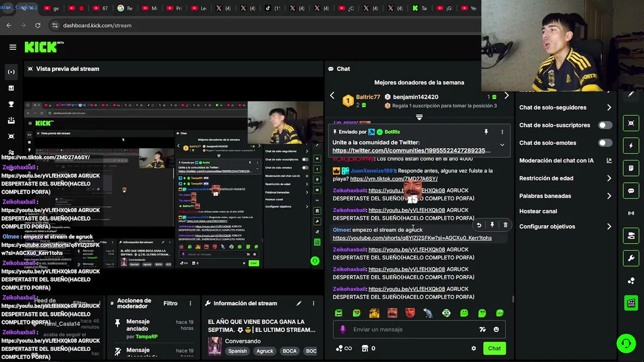Open the Twitter communities link in pinned message
644x362 pixels.
click(411, 150)
